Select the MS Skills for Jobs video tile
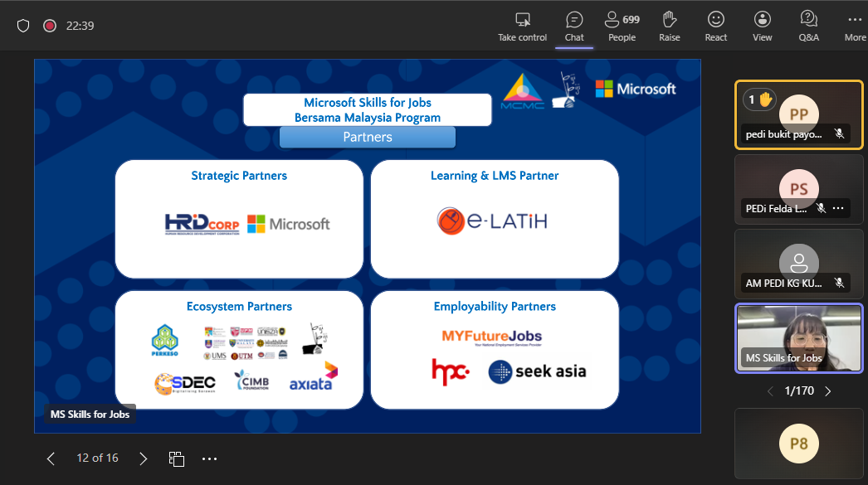868x485 pixels. coord(798,337)
